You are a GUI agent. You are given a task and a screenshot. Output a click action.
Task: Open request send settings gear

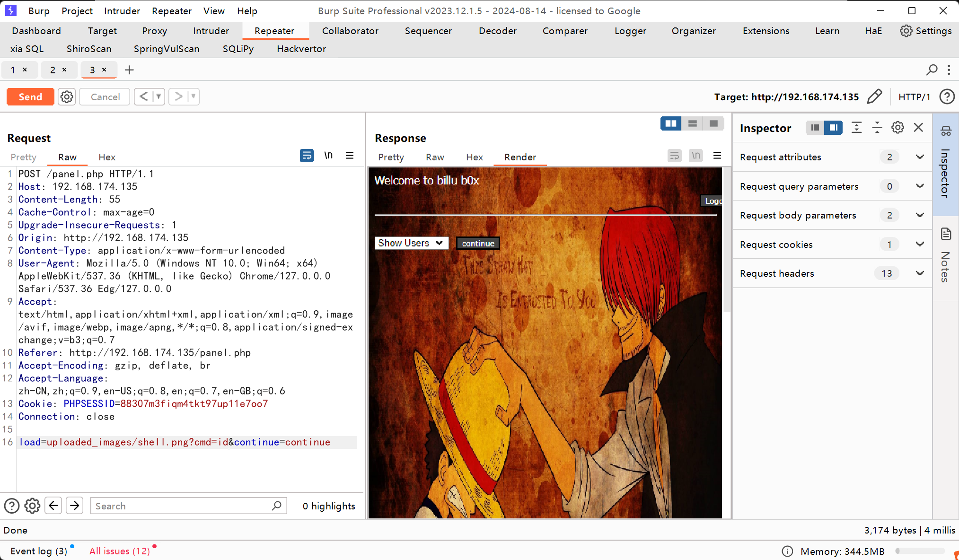pyautogui.click(x=67, y=97)
